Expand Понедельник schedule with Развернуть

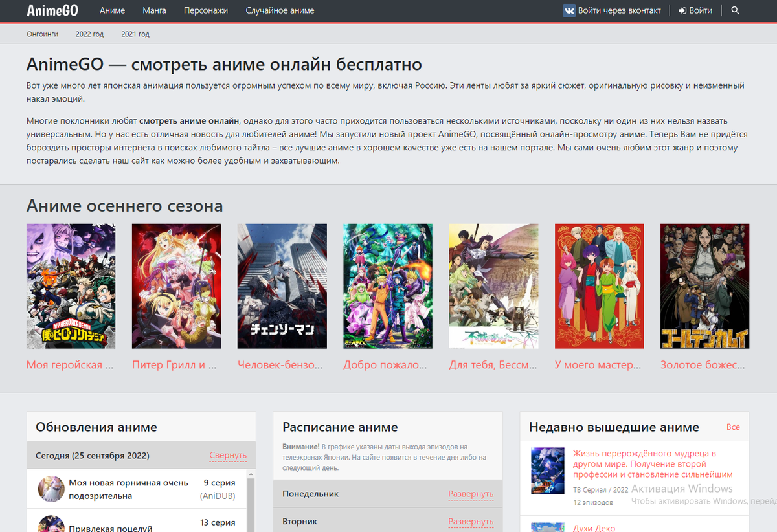(471, 494)
